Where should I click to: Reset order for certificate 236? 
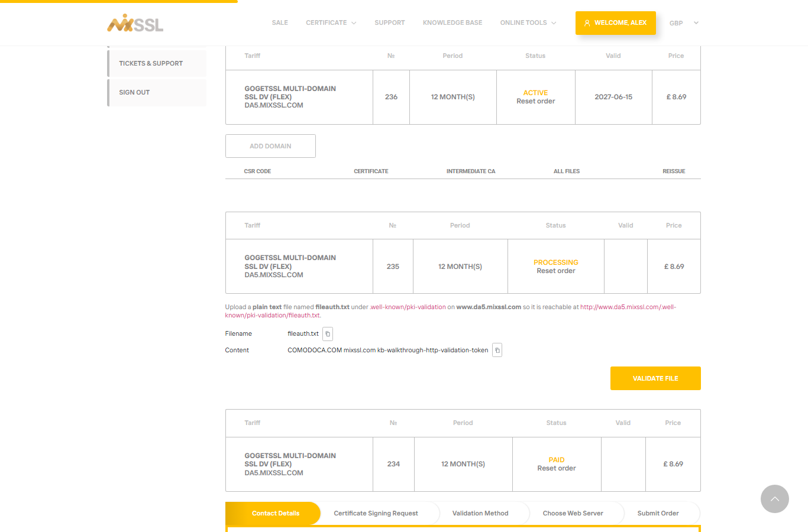coord(535,102)
